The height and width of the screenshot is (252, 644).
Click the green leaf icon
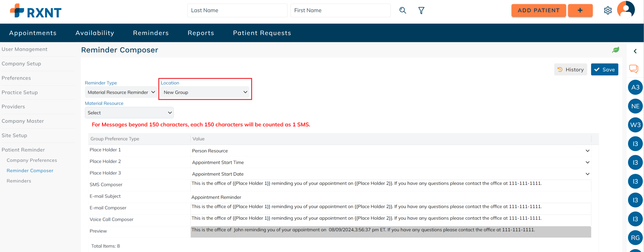[615, 50]
